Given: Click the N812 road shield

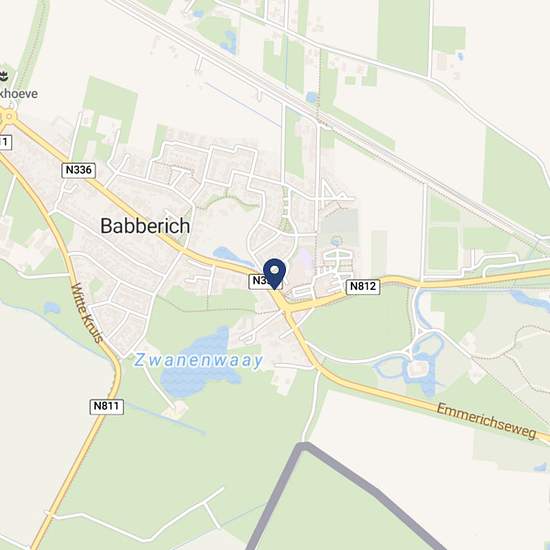Looking at the screenshot, I should pyautogui.click(x=363, y=286).
